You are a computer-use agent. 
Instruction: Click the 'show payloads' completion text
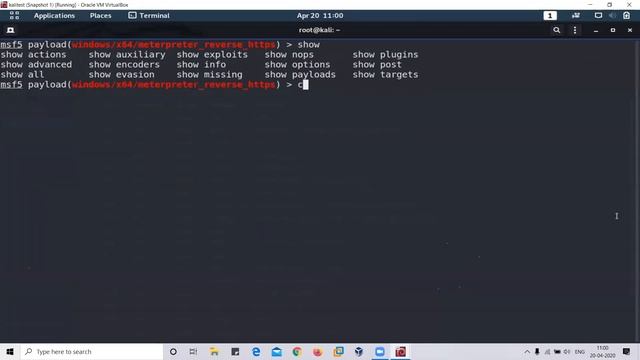[300, 75]
